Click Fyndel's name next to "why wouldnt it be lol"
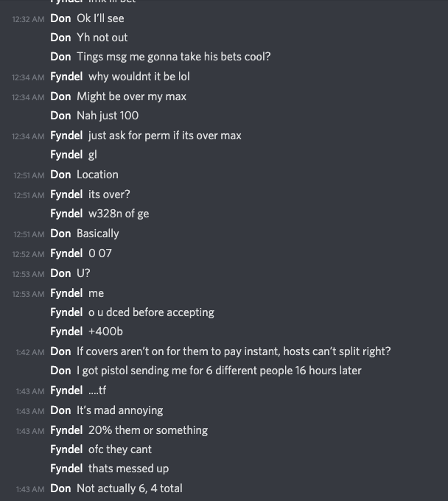 [x=66, y=77]
